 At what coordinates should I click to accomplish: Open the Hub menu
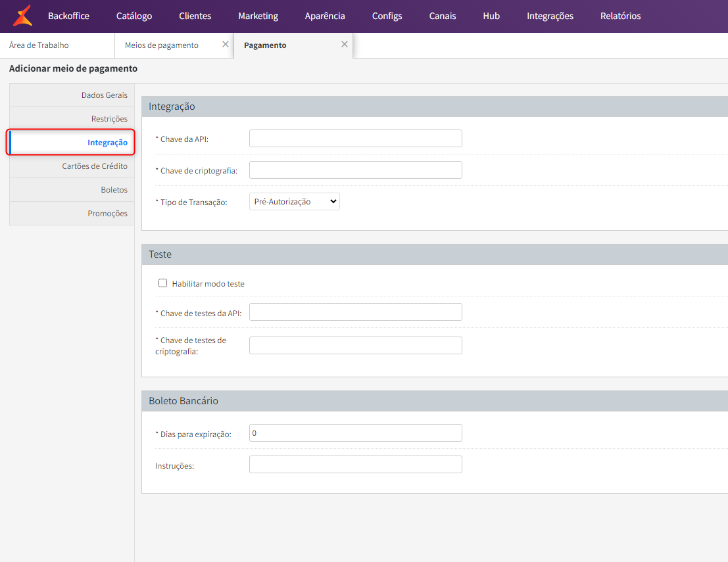[491, 16]
